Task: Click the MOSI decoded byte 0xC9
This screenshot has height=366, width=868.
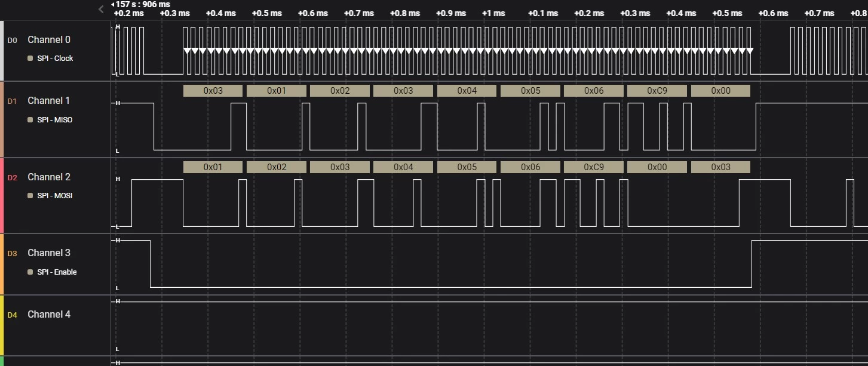Action: (x=593, y=167)
